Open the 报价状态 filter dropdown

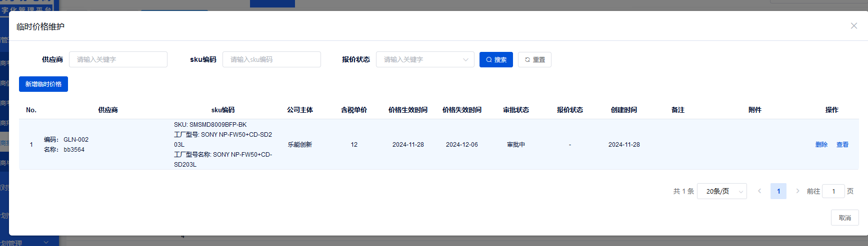coord(425,59)
